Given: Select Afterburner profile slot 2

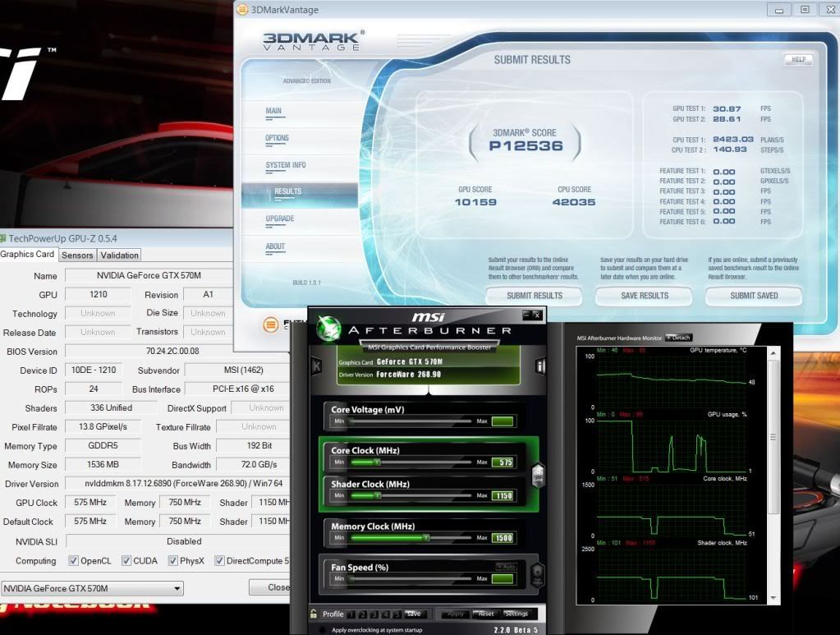Looking at the screenshot, I should 363,614.
